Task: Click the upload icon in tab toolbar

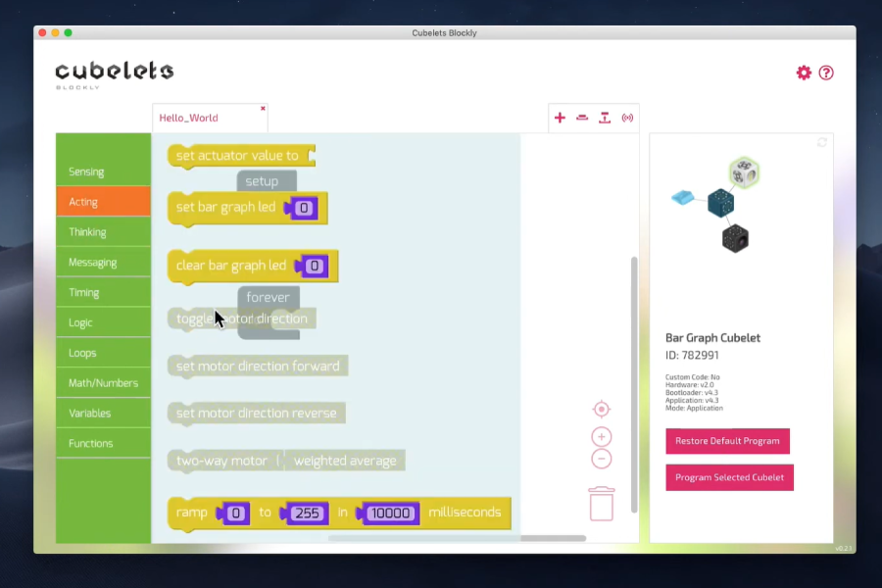Action: click(x=605, y=118)
